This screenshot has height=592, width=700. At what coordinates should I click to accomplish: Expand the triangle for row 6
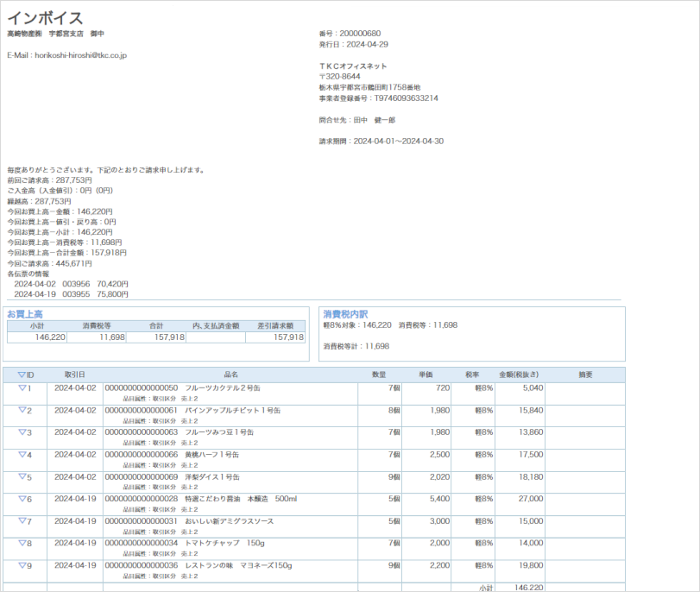pyautogui.click(x=22, y=499)
